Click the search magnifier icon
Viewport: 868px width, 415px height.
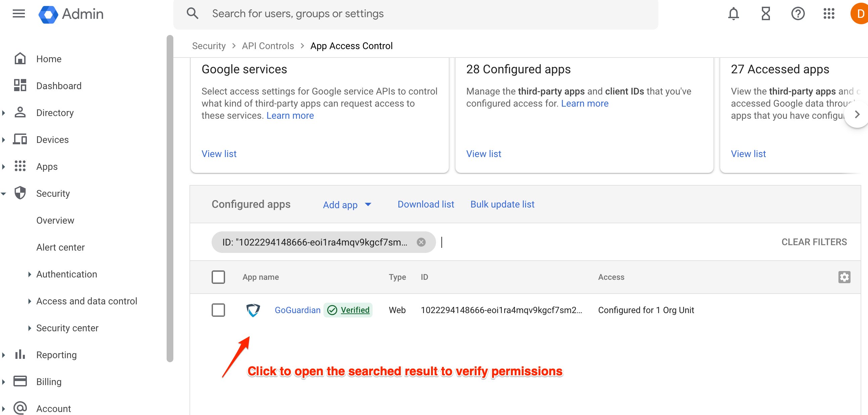pyautogui.click(x=192, y=13)
